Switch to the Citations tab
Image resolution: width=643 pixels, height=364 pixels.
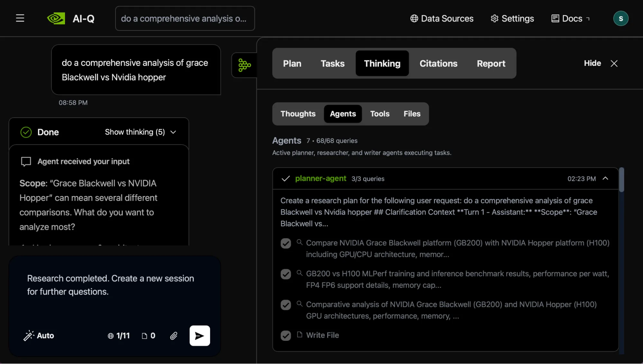click(438, 63)
